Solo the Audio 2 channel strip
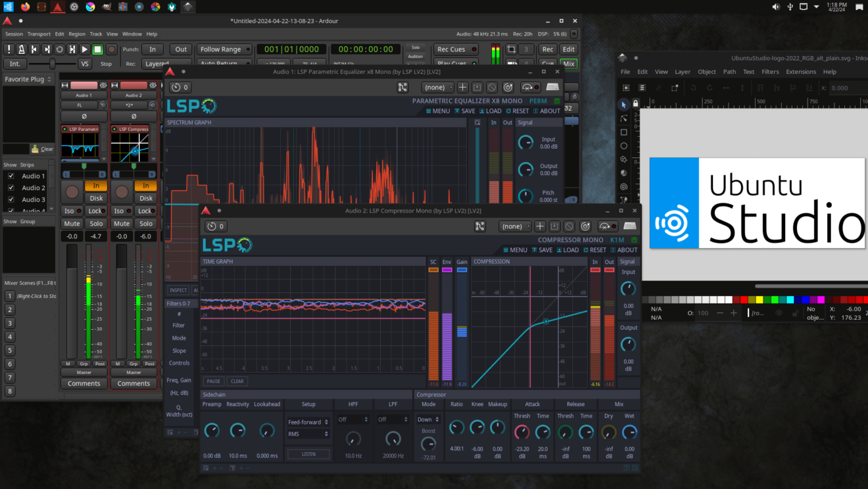868x489 pixels. [146, 223]
